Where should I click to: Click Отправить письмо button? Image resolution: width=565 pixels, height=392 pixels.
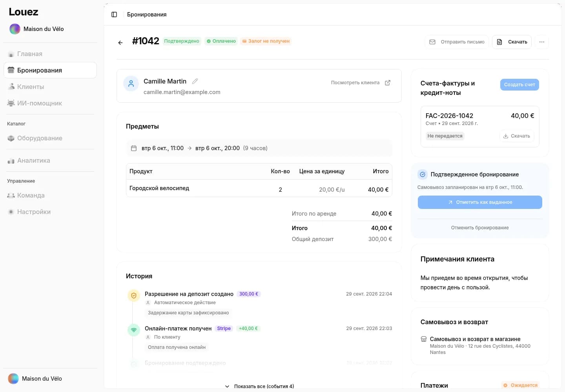pos(457,42)
